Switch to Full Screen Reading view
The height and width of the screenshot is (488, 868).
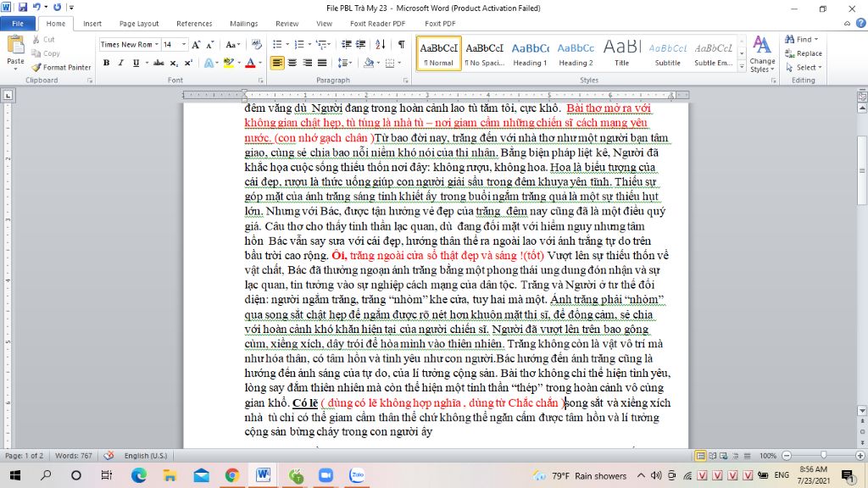[712, 455]
